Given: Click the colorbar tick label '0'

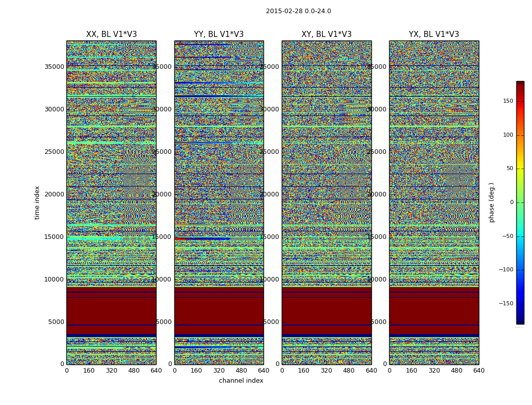Looking at the screenshot, I should click(512, 202).
